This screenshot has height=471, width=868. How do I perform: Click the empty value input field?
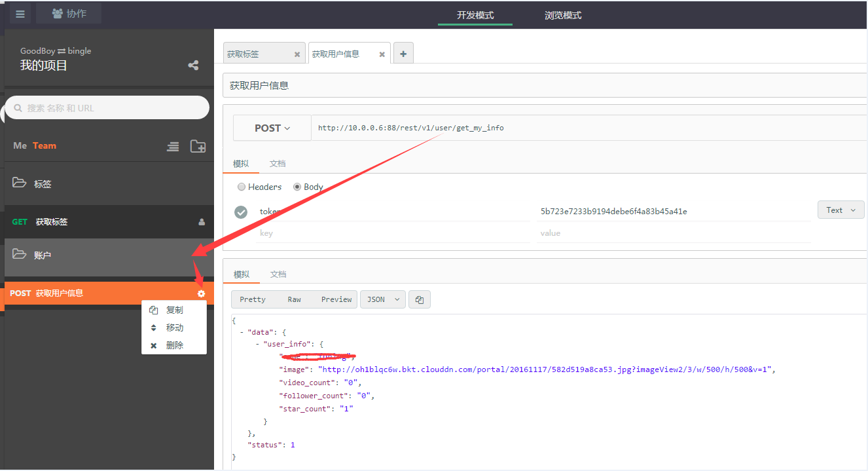tap(674, 233)
